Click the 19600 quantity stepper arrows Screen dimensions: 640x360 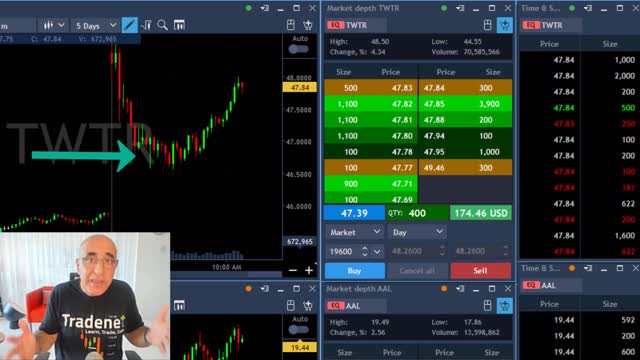(x=364, y=251)
